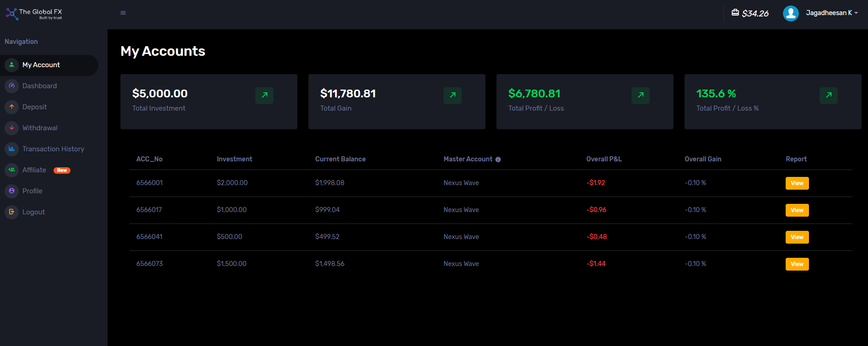The width and height of the screenshot is (868, 346).
Task: Click the Profit / Loss % arrow icon
Action: [829, 96]
